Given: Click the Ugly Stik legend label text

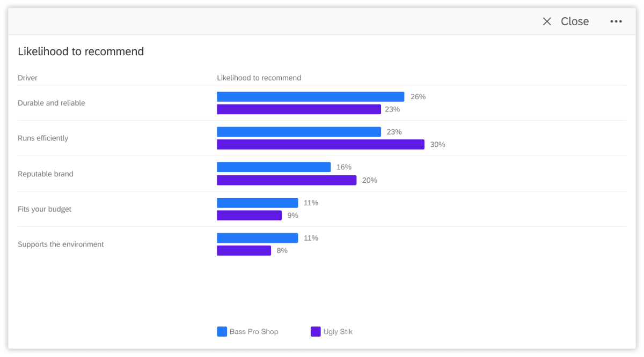Looking at the screenshot, I should click(337, 331).
